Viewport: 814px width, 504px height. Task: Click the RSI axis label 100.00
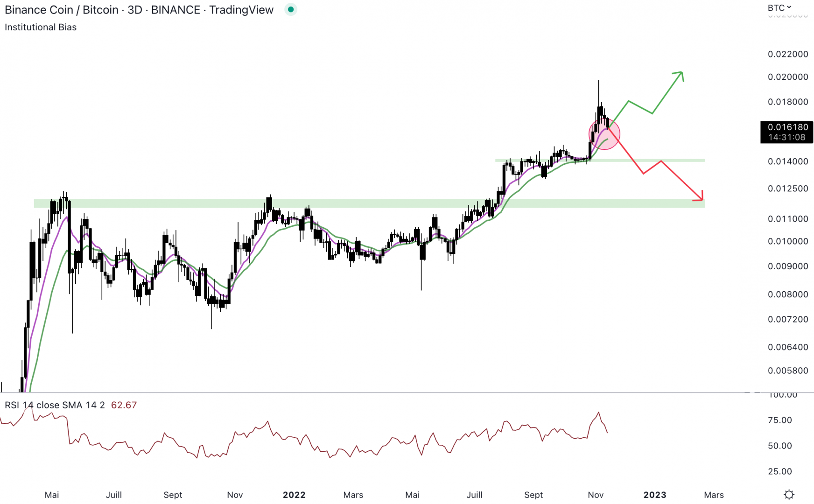coord(783,395)
